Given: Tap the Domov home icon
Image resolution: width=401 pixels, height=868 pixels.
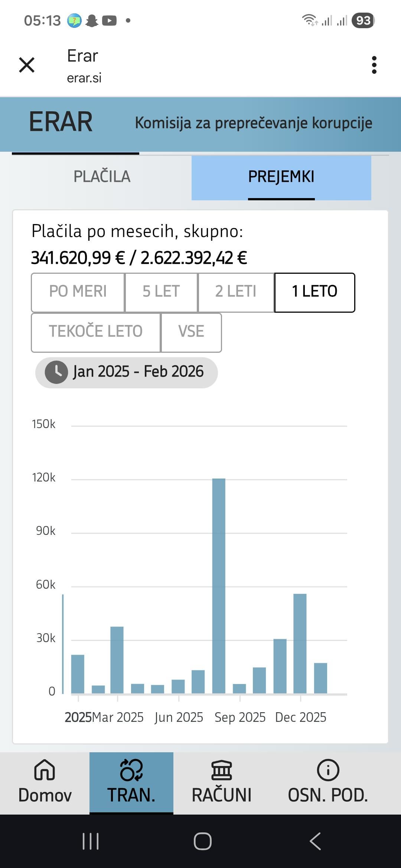Looking at the screenshot, I should point(45,770).
